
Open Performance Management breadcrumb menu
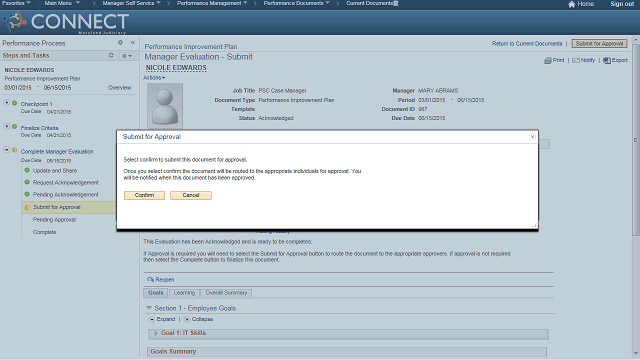click(212, 3)
